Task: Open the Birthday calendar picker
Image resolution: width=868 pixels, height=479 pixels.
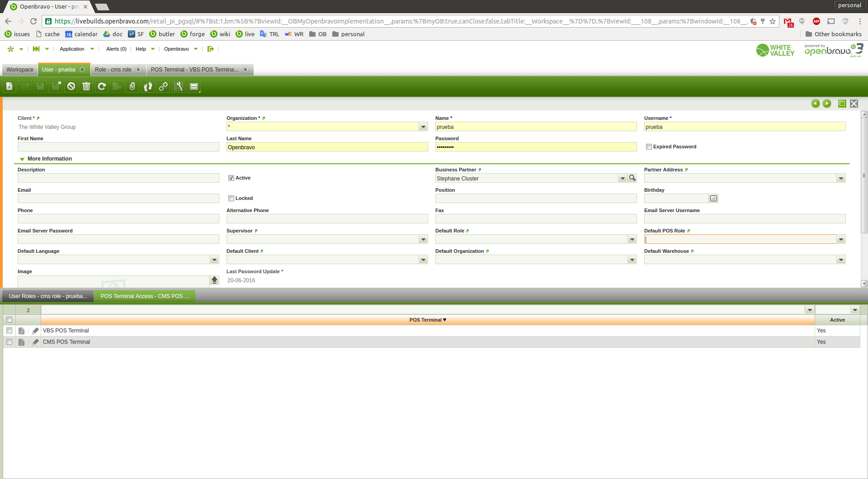Action: click(x=713, y=199)
